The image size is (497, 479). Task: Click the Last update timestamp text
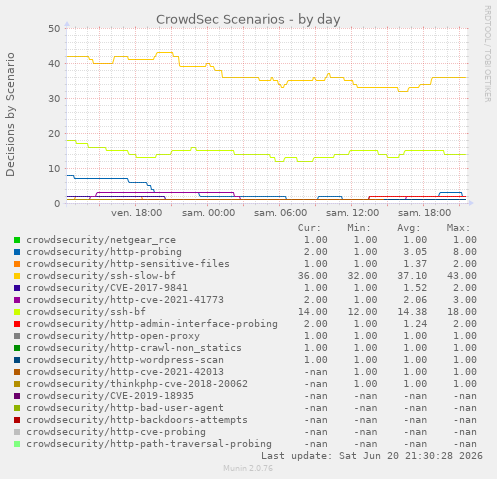pos(372,456)
